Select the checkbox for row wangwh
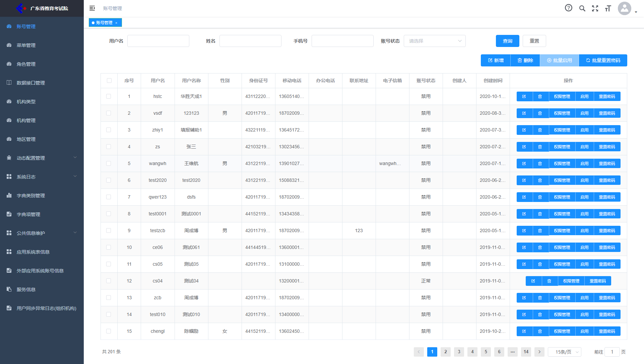Image resolution: width=644 pixels, height=364 pixels. [109, 163]
